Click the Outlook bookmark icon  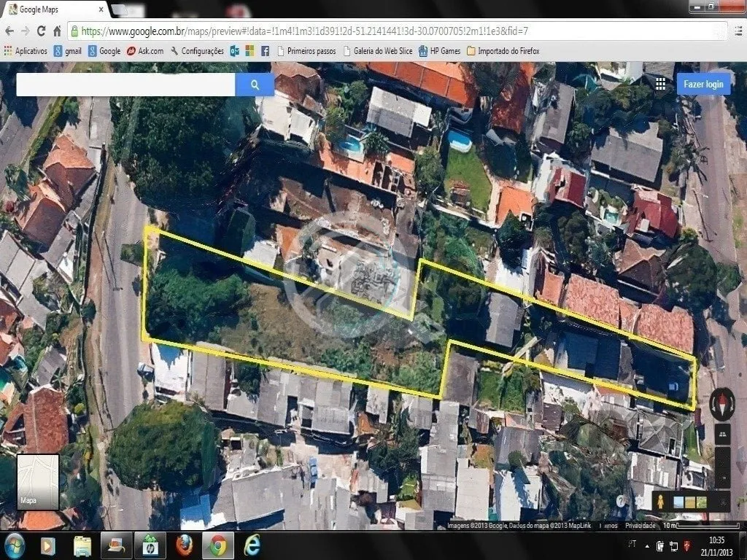coord(234,51)
